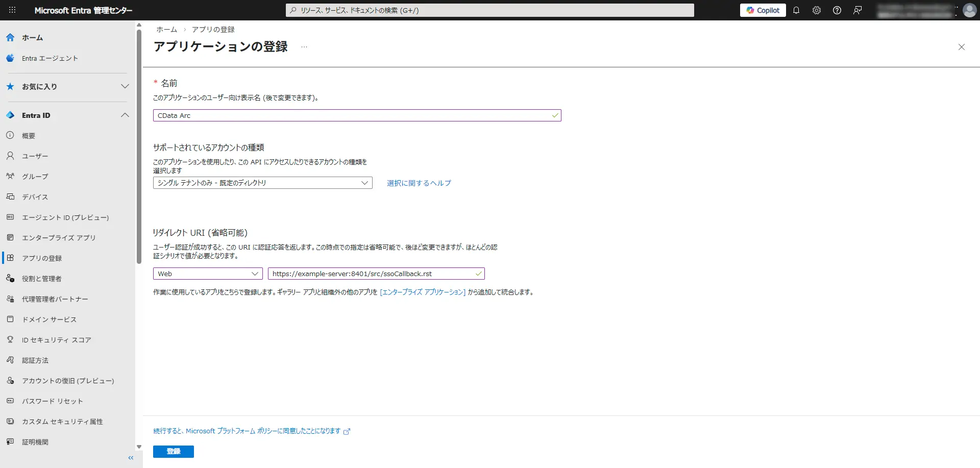
Task: Open 認証方法 in sidebar menu
Action: tap(35, 360)
